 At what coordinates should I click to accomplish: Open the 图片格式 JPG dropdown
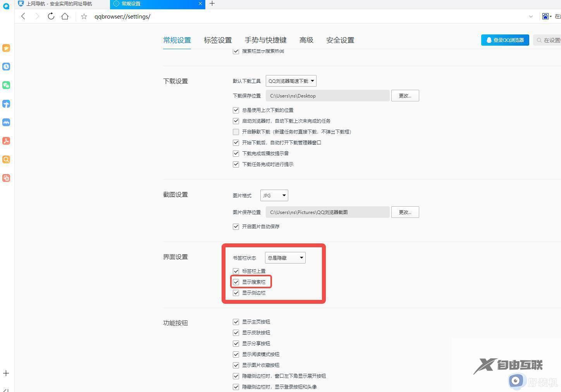click(x=274, y=195)
